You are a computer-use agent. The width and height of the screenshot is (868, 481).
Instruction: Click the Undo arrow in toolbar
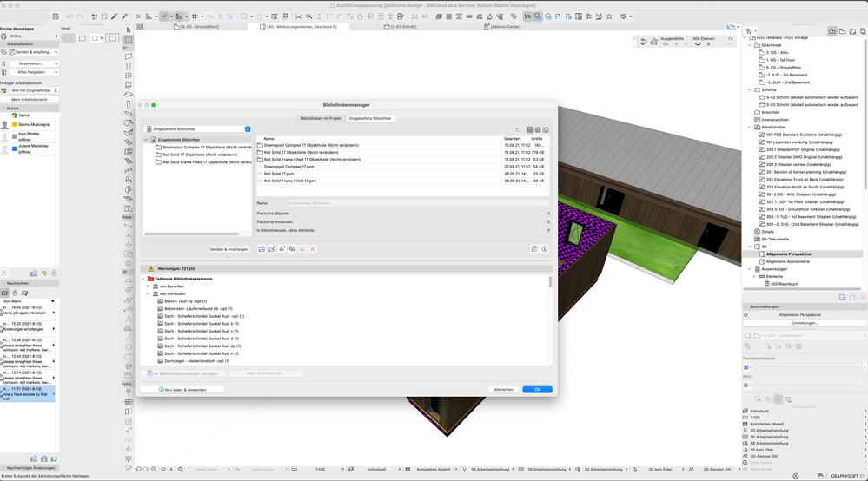click(70, 16)
